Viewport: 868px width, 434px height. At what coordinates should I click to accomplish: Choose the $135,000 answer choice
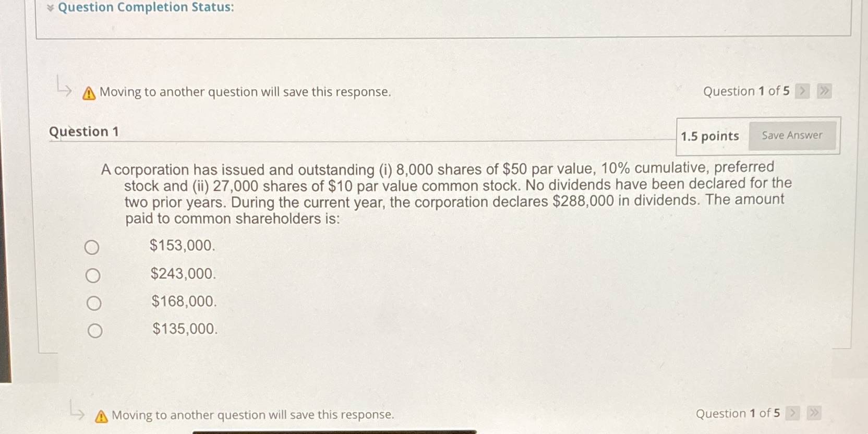[95, 330]
